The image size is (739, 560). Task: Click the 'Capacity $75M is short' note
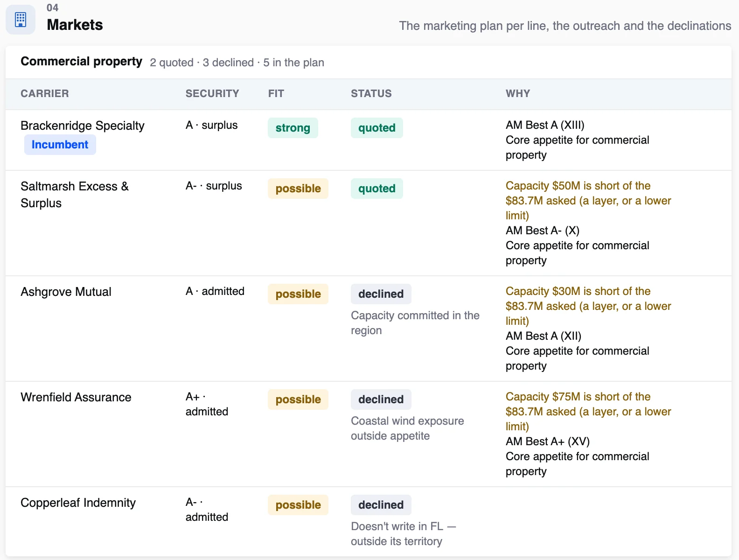coord(588,412)
